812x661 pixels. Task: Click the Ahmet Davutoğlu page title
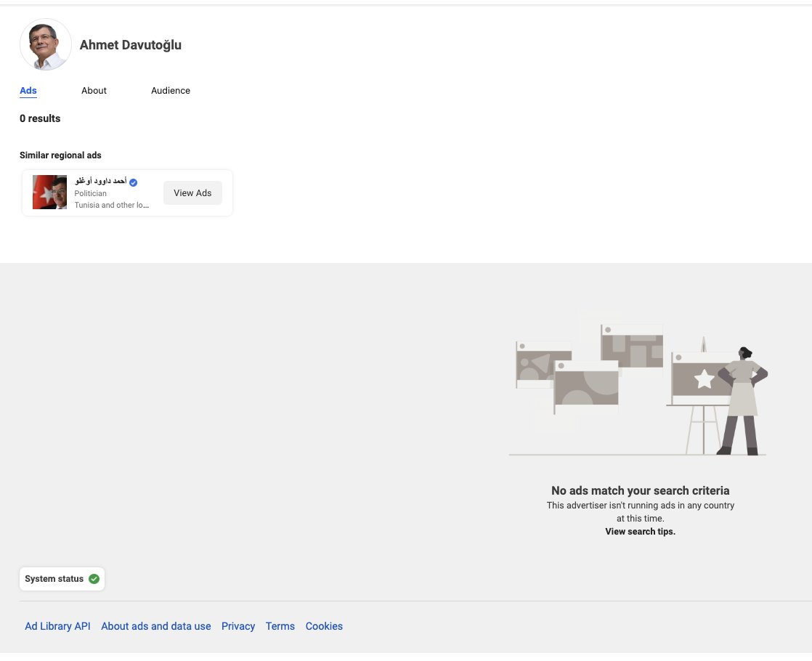click(131, 45)
